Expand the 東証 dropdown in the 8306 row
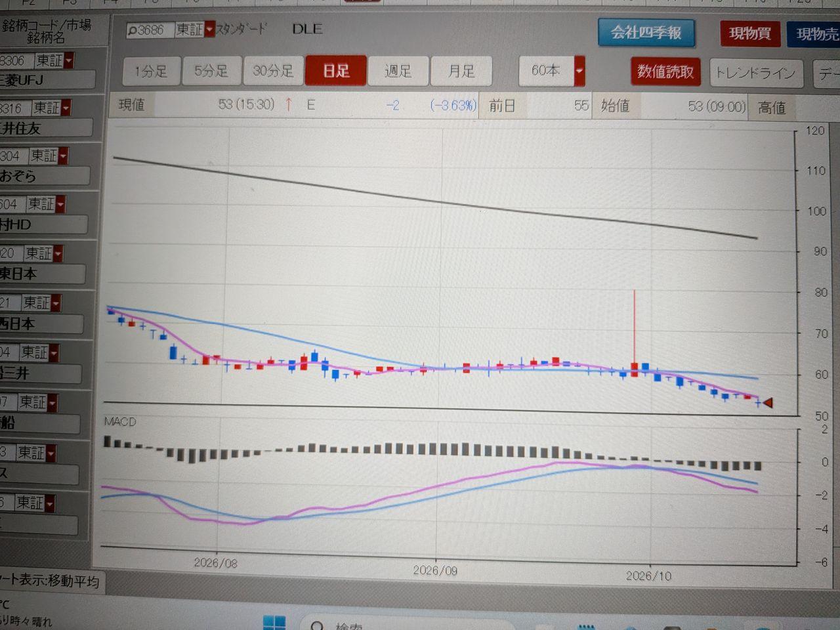Image resolution: width=840 pixels, height=630 pixels. [x=69, y=60]
